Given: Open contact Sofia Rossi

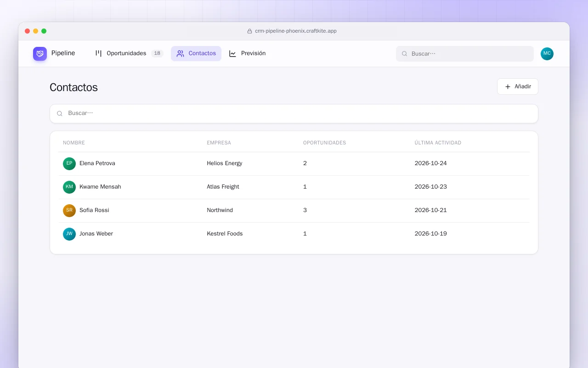Looking at the screenshot, I should (94, 210).
